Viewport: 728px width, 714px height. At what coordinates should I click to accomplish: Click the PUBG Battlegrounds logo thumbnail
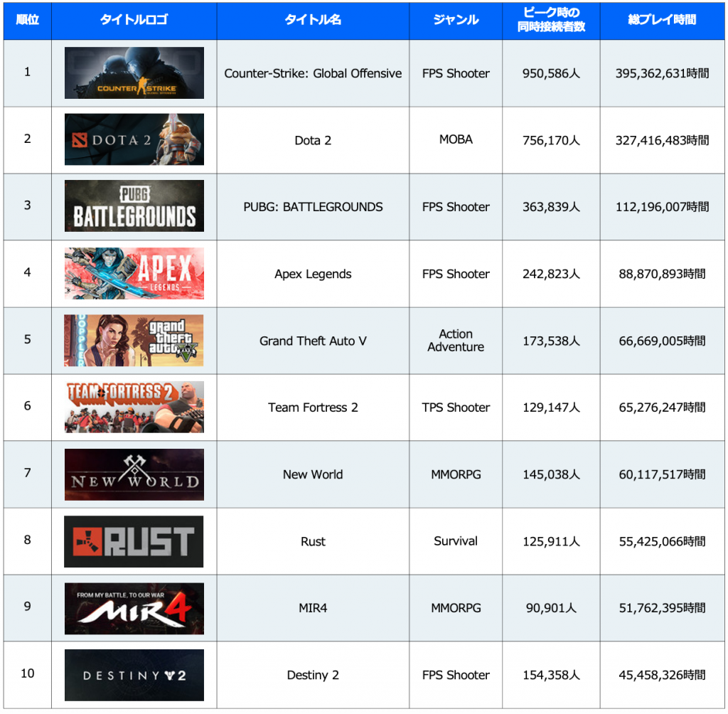[x=134, y=206]
